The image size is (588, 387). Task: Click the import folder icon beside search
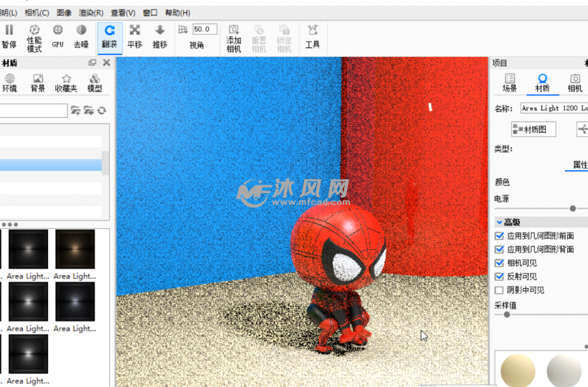[88, 111]
